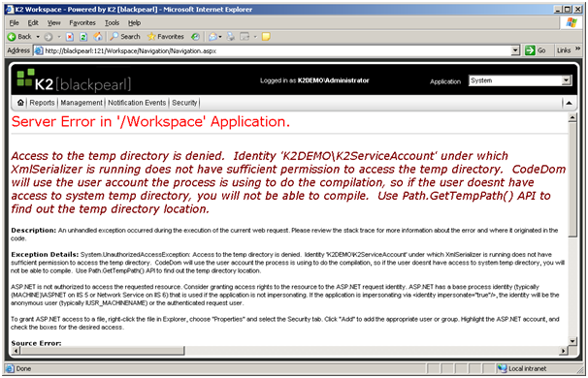Click the Mail envelope toolbar icon

coord(212,37)
